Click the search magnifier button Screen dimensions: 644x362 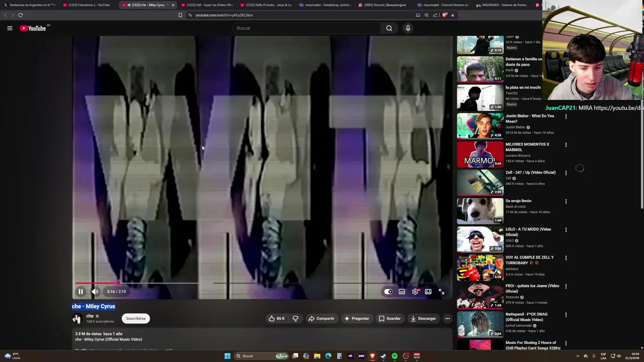pos(389,28)
